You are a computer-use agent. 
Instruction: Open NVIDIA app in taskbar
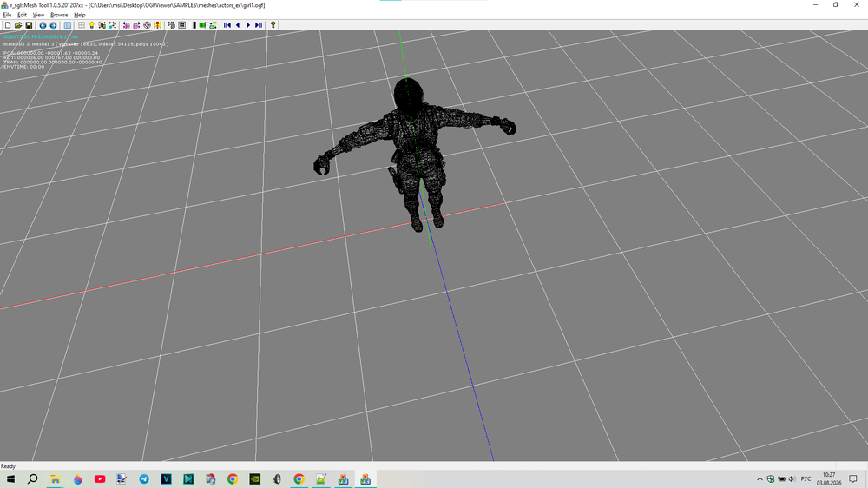[254, 479]
